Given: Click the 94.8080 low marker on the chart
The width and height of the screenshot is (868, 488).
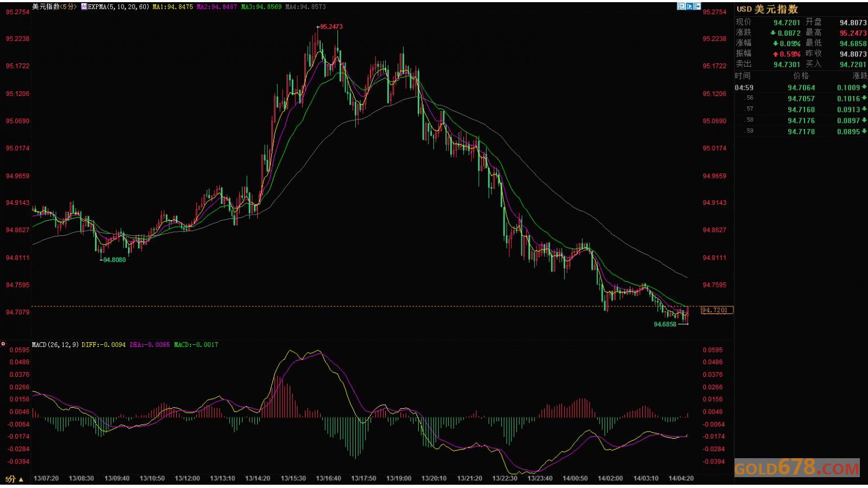Looking at the screenshot, I should point(114,260).
